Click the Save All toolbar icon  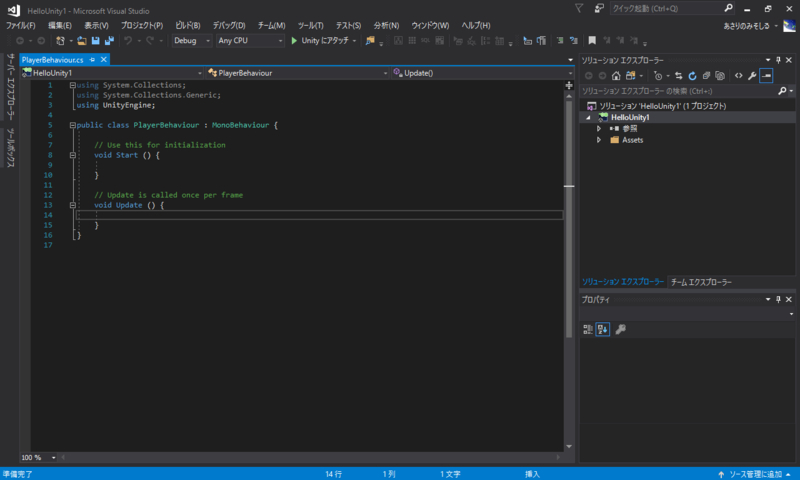(109, 40)
